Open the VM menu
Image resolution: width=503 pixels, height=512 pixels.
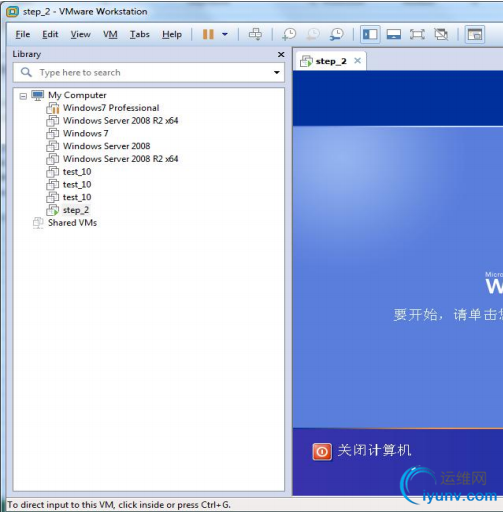pos(110,34)
